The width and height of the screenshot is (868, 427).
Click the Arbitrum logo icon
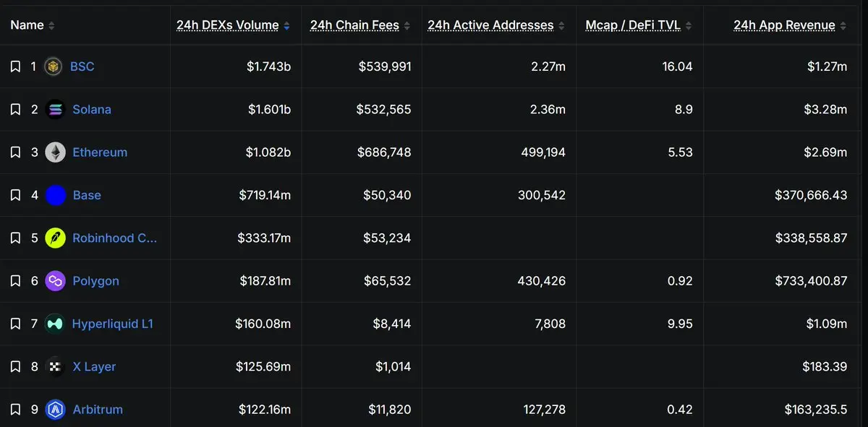click(x=55, y=410)
